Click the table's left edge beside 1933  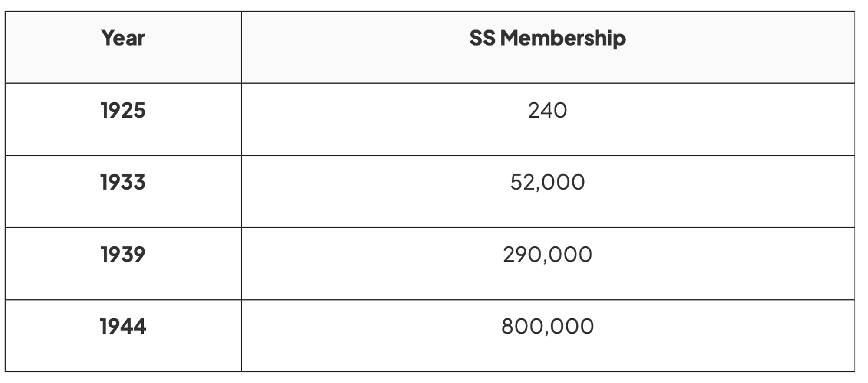(5, 191)
